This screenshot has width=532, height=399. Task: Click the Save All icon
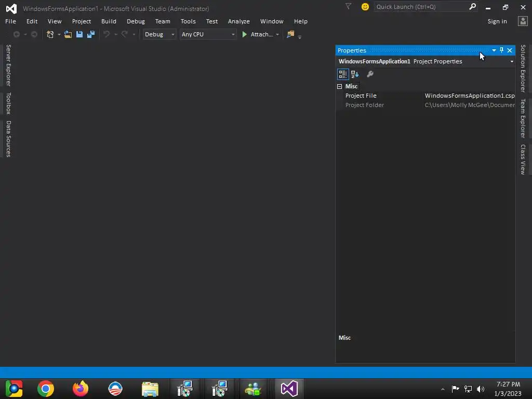pos(90,34)
